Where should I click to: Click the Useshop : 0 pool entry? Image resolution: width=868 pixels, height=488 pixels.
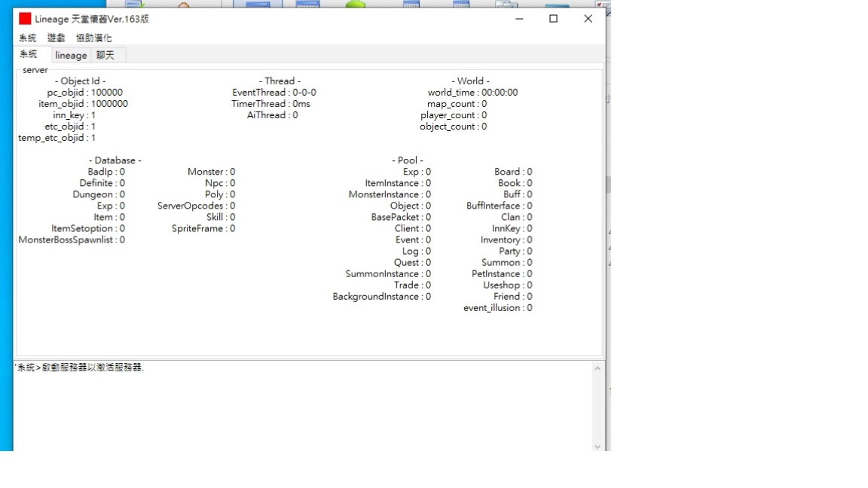(508, 285)
